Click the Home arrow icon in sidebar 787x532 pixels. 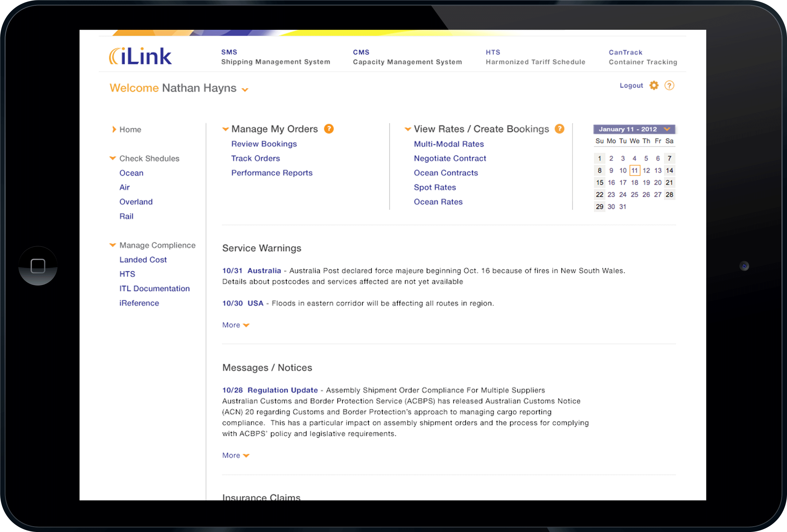click(x=114, y=129)
